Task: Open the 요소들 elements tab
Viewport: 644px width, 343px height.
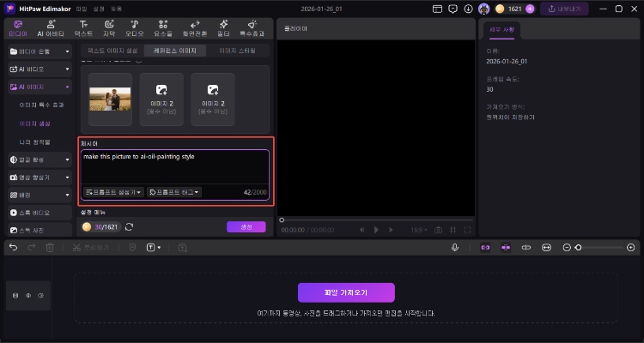Action: click(x=163, y=28)
